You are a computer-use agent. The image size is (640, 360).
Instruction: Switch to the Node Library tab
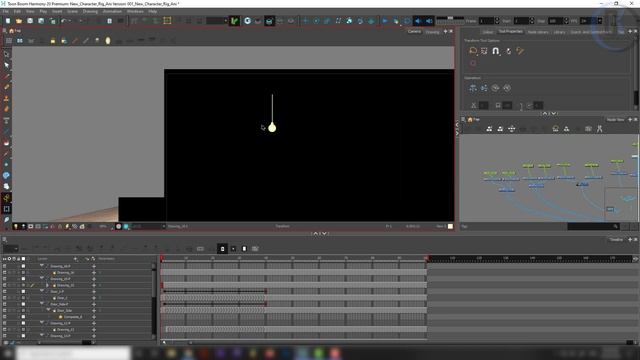pyautogui.click(x=538, y=32)
